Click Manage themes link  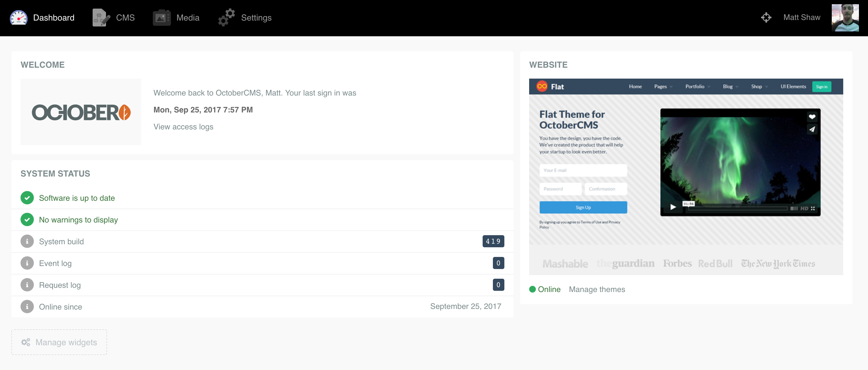[597, 289]
